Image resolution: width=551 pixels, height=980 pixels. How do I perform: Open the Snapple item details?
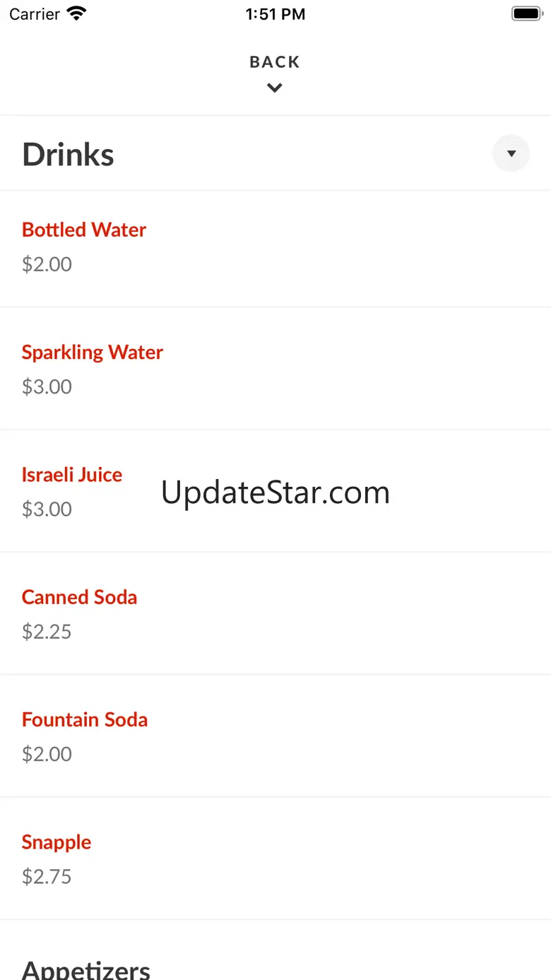[57, 842]
